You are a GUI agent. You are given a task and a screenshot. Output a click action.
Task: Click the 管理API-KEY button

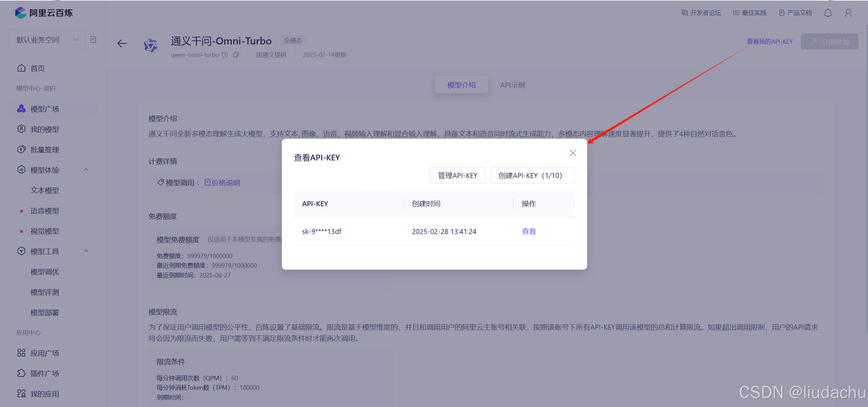tap(458, 175)
